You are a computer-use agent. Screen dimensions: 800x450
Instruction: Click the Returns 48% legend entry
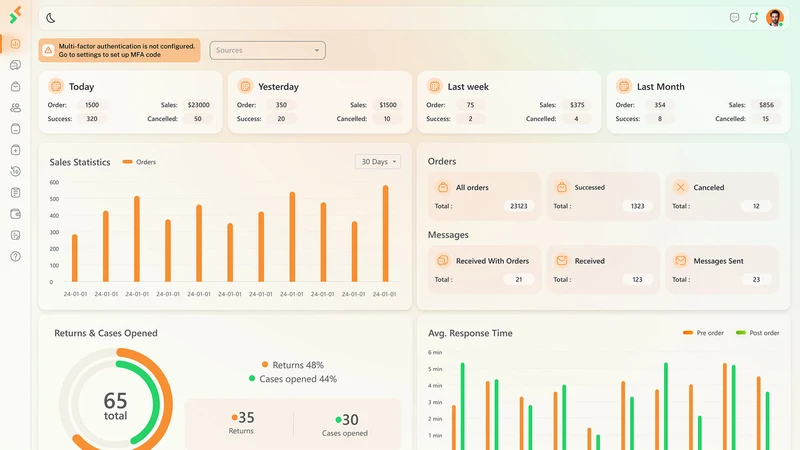click(293, 365)
